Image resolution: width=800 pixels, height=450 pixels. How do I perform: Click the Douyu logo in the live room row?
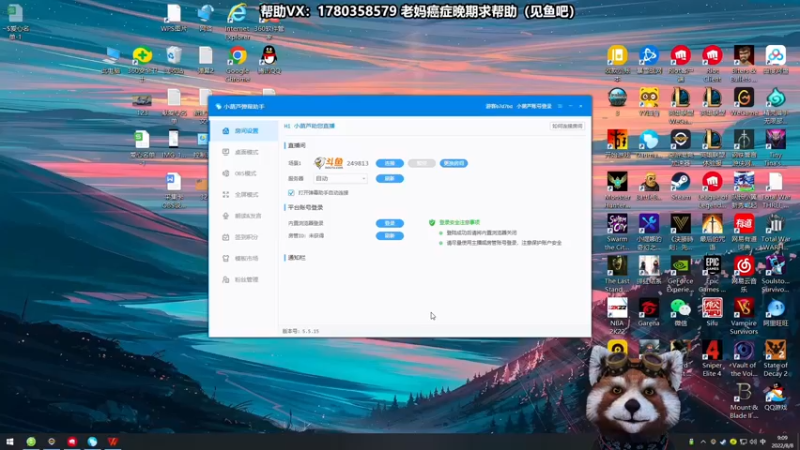pos(329,163)
